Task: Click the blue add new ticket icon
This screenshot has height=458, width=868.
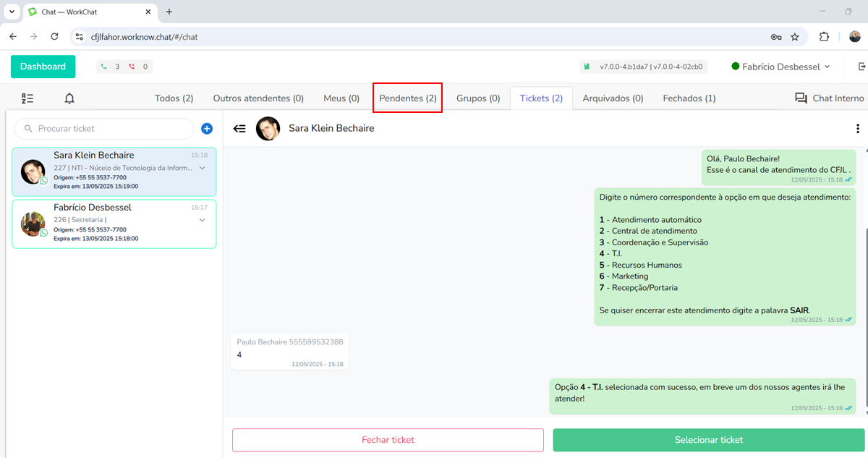Action: pos(206,129)
